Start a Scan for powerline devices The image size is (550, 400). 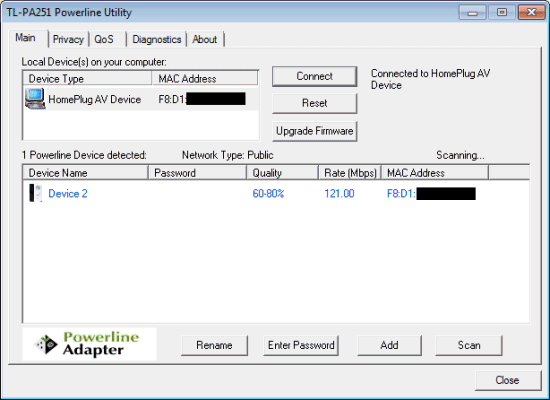click(x=469, y=345)
